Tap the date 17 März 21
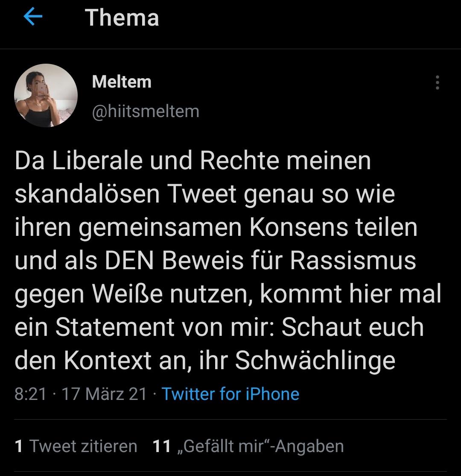Screen dimensions: 461x476 (x=104, y=394)
